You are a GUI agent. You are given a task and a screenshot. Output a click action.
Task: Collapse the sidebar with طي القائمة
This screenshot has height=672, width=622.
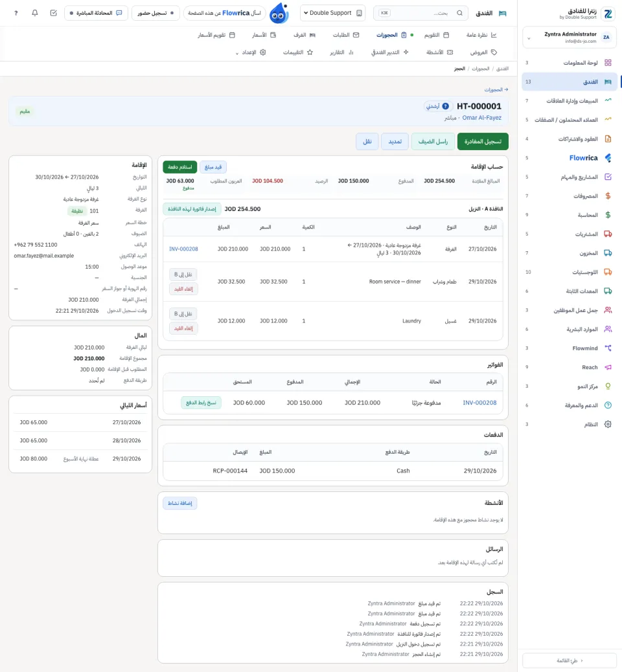click(570, 660)
